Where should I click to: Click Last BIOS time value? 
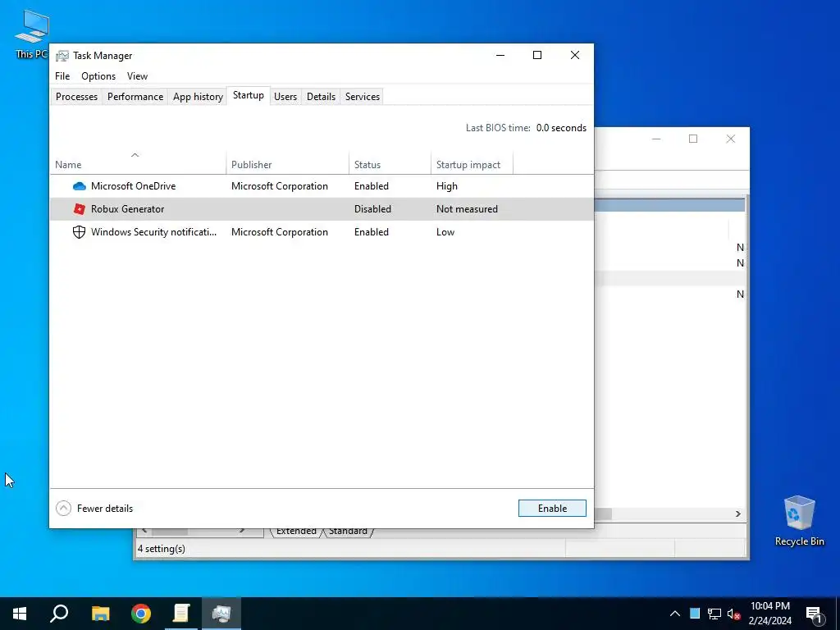coord(561,127)
